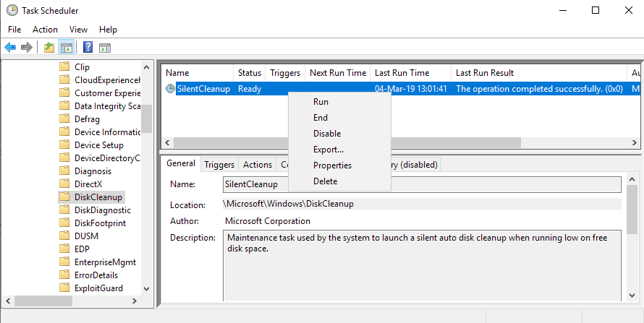Choose Delete in the context menu
The image size is (644, 323).
coord(326,181)
